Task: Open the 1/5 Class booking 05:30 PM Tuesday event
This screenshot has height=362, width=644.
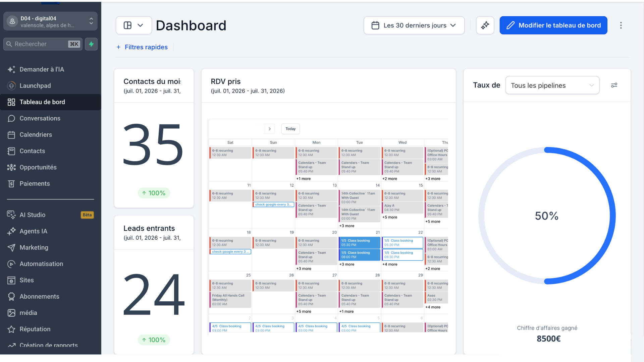Action: pyautogui.click(x=360, y=243)
